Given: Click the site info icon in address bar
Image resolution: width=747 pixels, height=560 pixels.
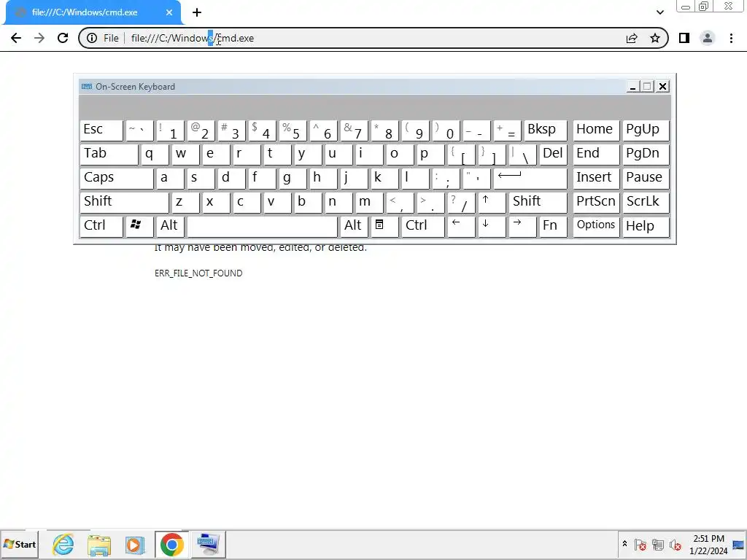Looking at the screenshot, I should [92, 38].
